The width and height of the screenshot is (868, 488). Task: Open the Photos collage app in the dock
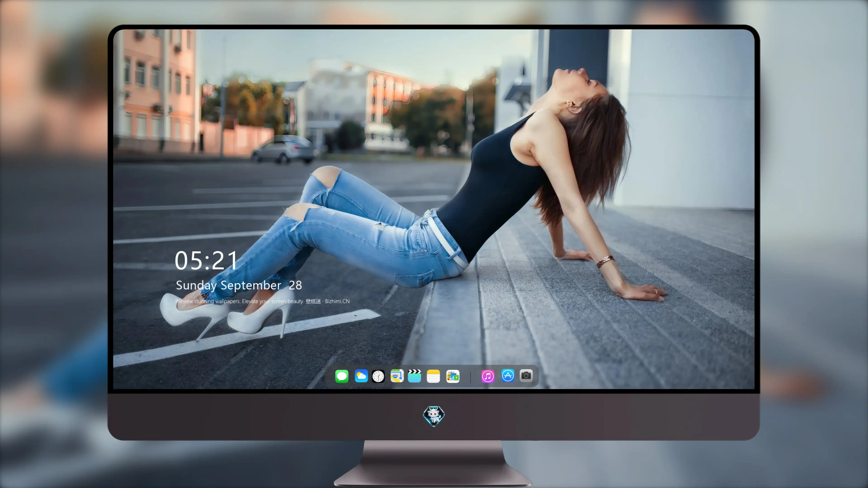click(x=453, y=376)
